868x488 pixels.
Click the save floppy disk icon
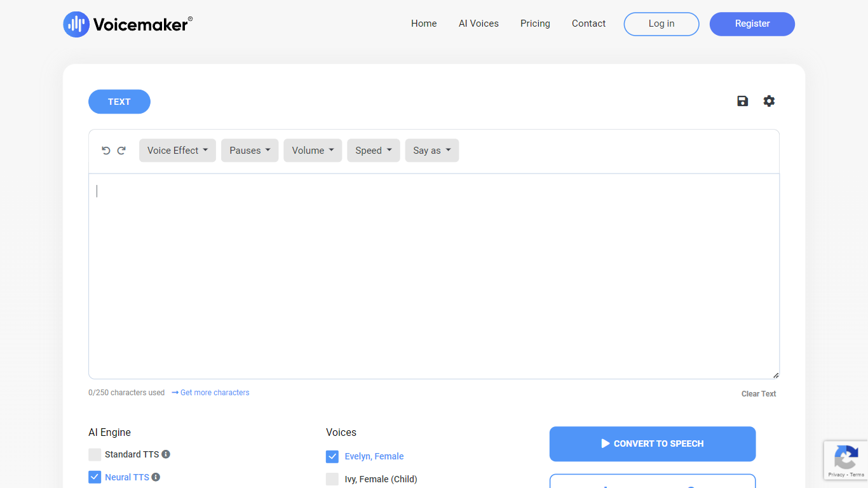pos(742,101)
